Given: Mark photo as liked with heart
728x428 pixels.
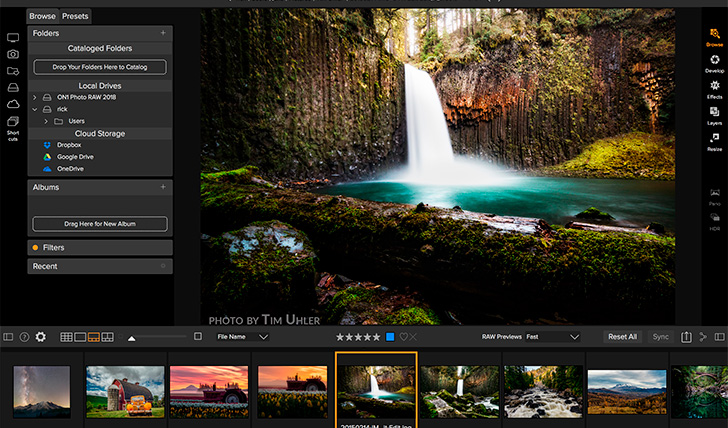Looking at the screenshot, I should (403, 337).
